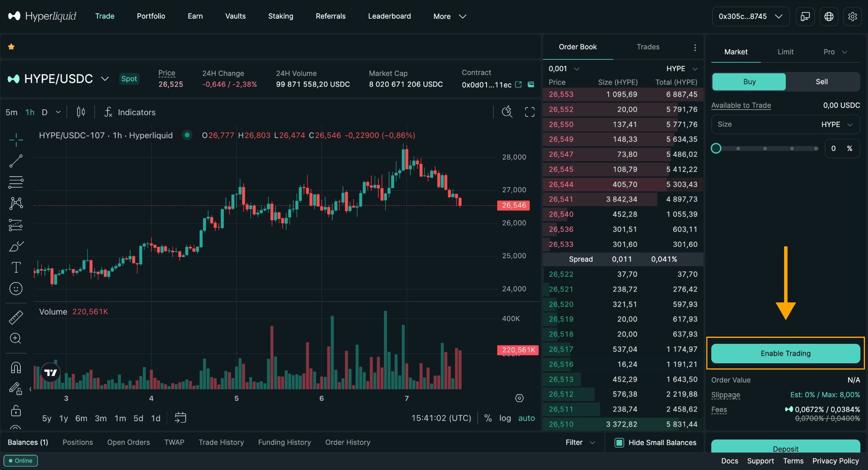Toggle percent scale on chart
Screen dimensions: 868x470
488,418
